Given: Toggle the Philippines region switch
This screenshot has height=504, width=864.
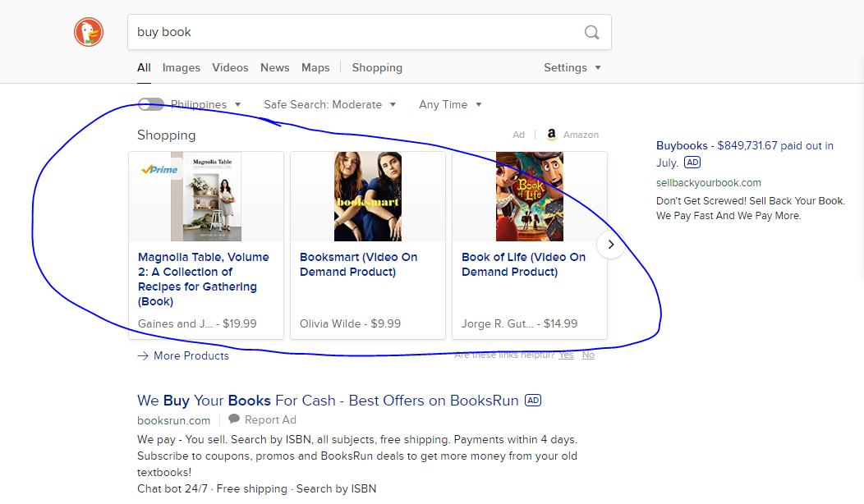Looking at the screenshot, I should pos(151,104).
